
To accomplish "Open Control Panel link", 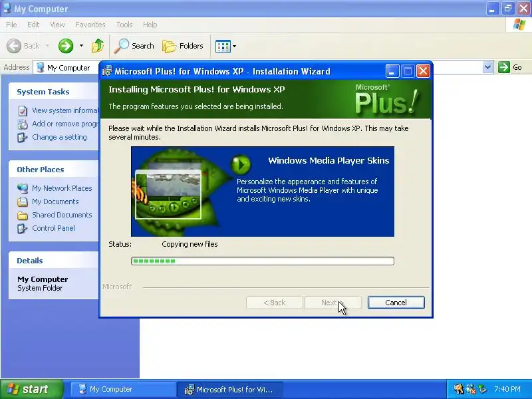I will 53,228.
